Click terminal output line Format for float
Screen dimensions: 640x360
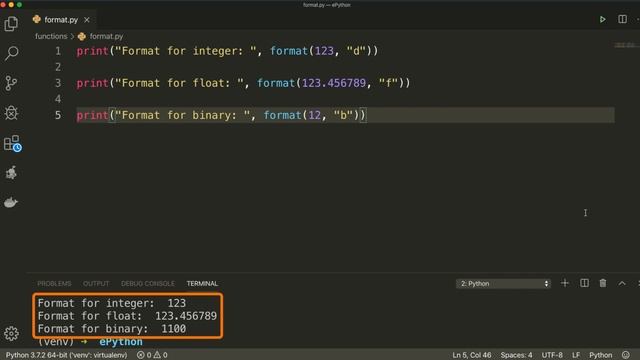[127, 316]
